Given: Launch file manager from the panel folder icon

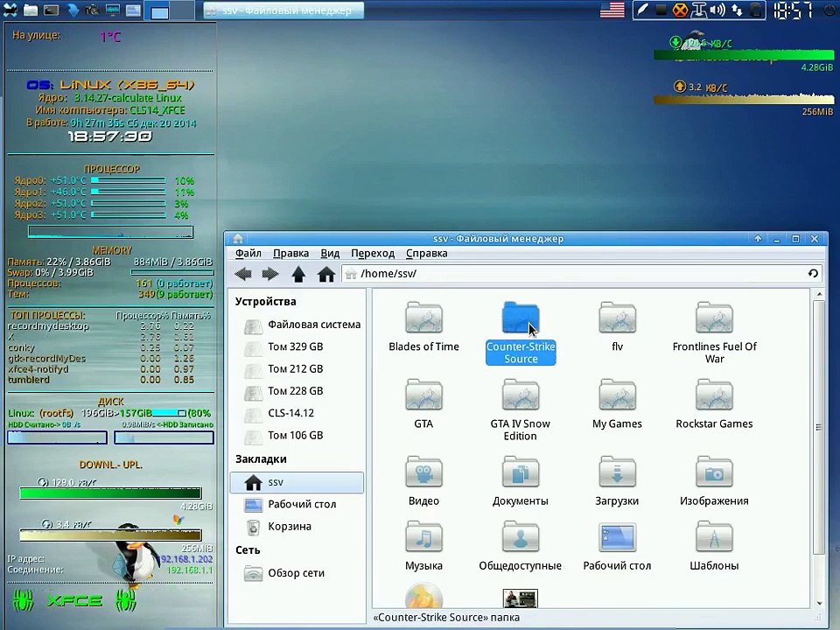Looking at the screenshot, I should coord(31,10).
